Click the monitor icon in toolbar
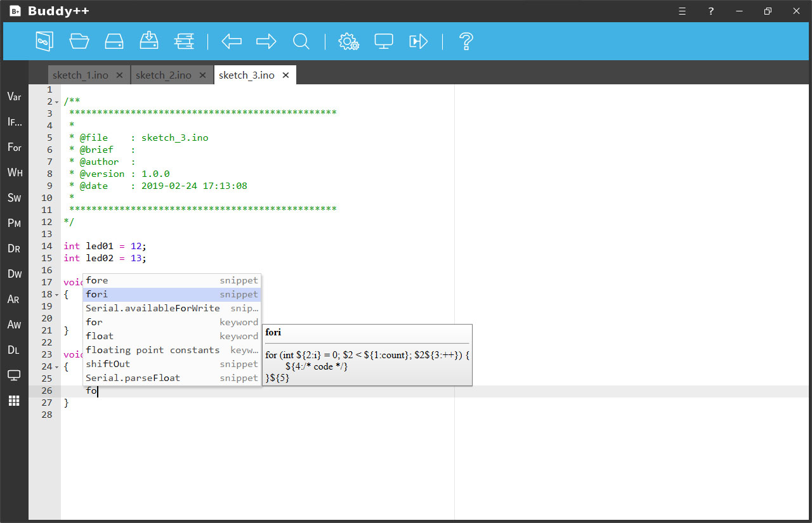Screen dimensions: 812x523 tap(384, 42)
